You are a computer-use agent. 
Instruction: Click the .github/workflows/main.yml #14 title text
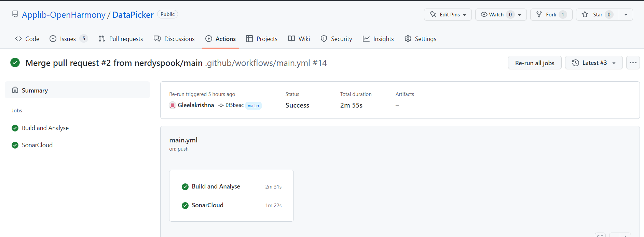pyautogui.click(x=266, y=63)
